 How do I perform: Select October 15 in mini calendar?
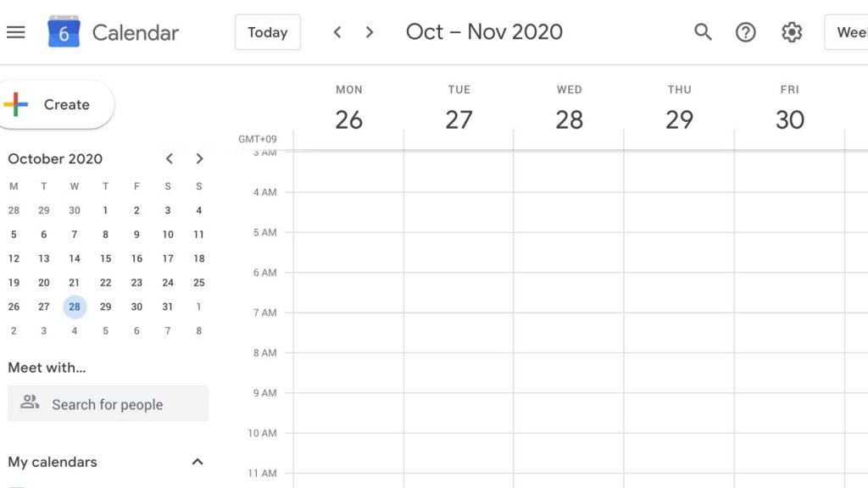[105, 258]
